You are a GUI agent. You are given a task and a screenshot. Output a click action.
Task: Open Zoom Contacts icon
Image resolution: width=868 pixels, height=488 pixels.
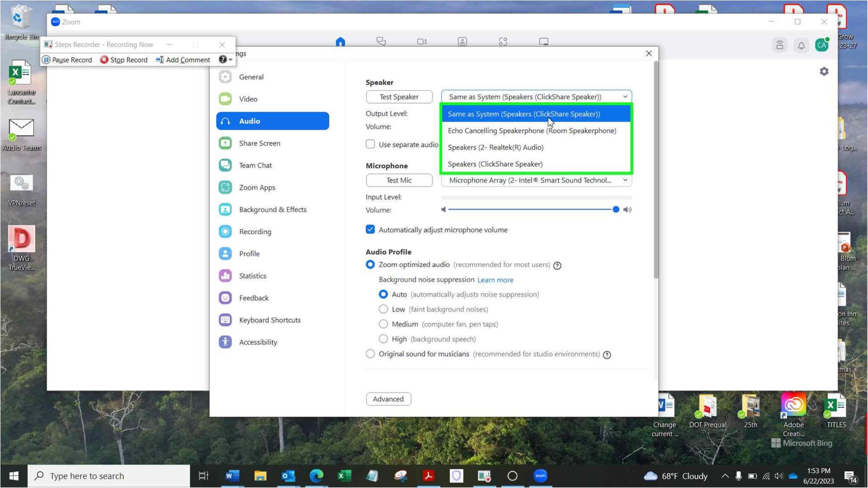pyautogui.click(x=462, y=41)
